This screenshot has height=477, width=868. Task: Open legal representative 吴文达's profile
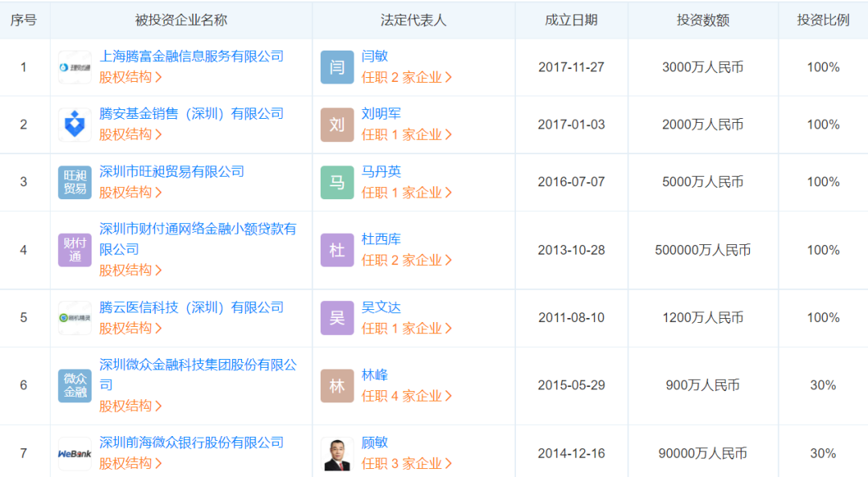(x=382, y=308)
